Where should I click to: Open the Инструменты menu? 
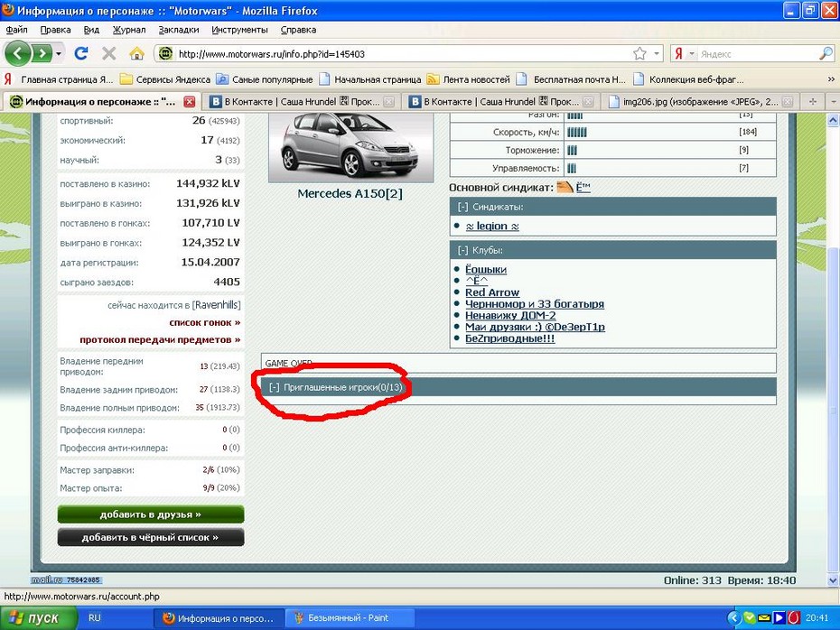pyautogui.click(x=239, y=30)
